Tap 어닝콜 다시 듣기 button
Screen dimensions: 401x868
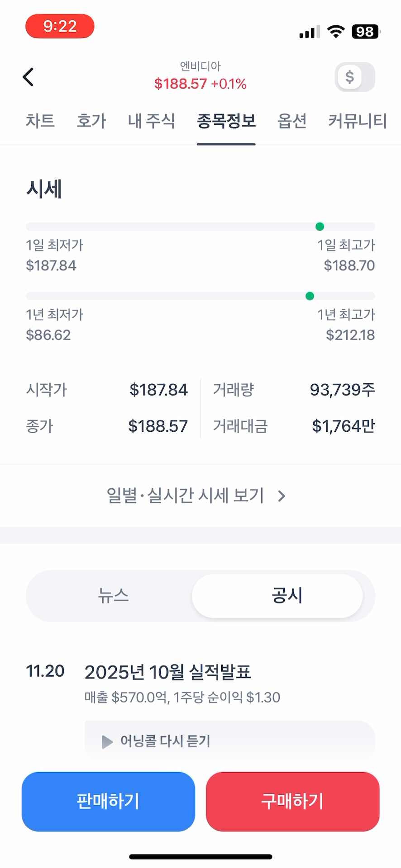165,741
